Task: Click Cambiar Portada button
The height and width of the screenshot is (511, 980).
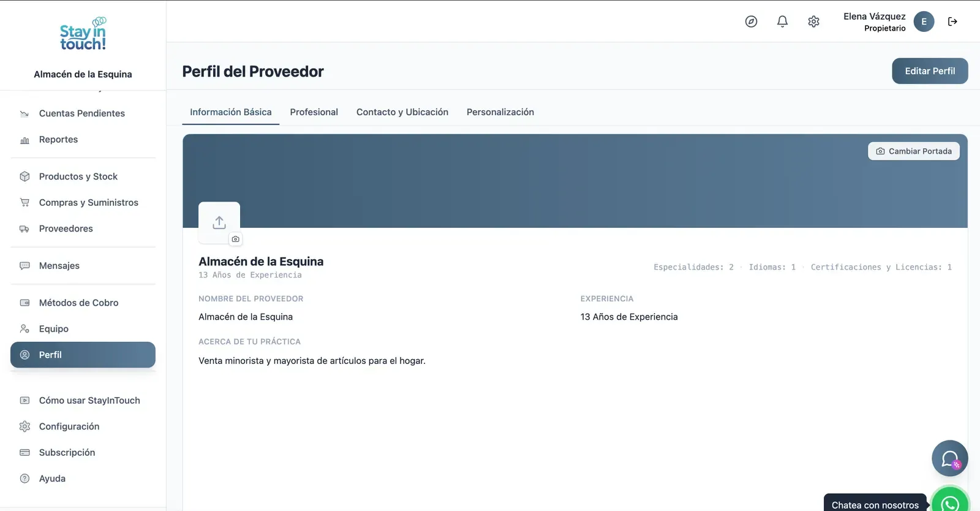Action: click(x=914, y=151)
